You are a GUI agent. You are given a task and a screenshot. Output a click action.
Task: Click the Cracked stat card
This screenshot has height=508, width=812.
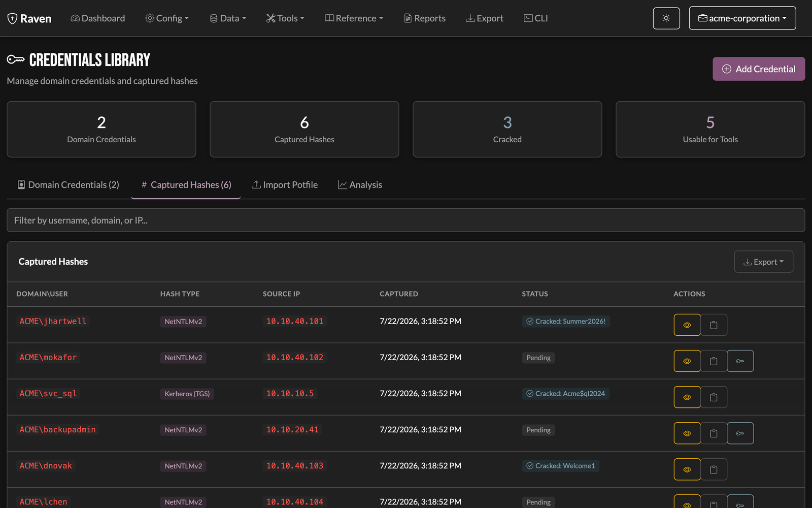click(507, 129)
